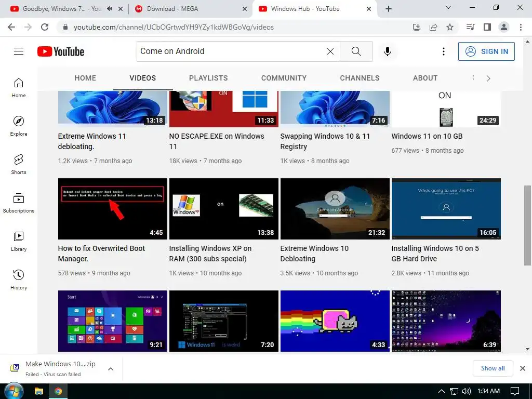
Task: Open How to fix Overwrited Boot Manager title
Action: [x=101, y=254]
